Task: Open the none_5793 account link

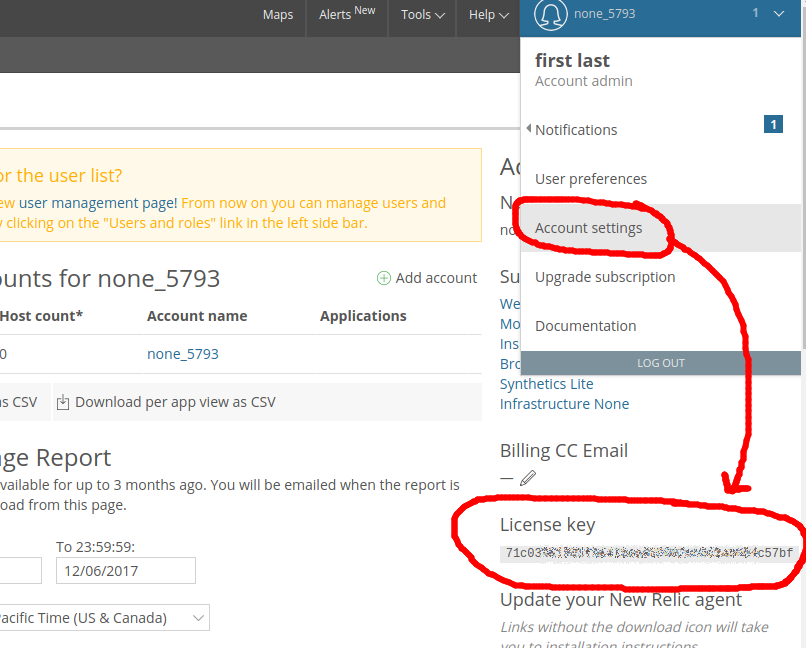Action: coord(182,354)
